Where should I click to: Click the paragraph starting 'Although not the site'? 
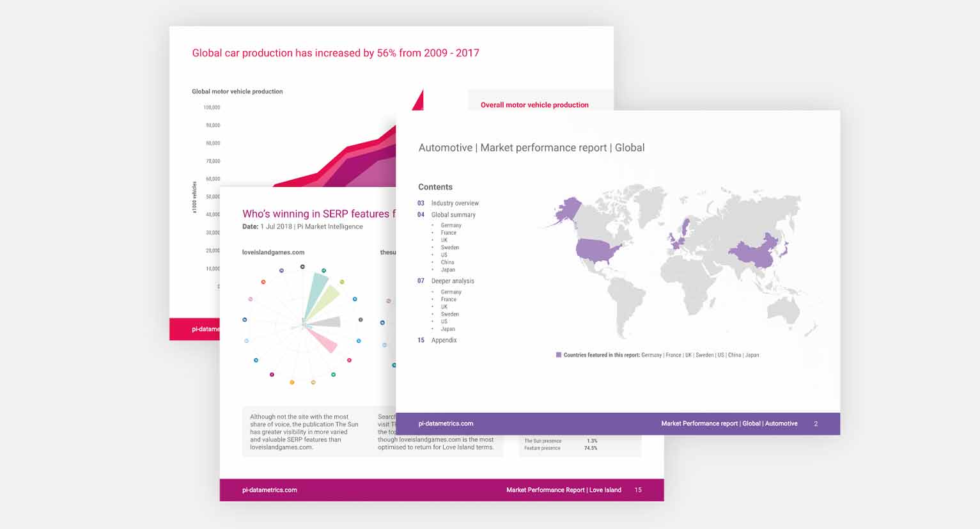304,432
